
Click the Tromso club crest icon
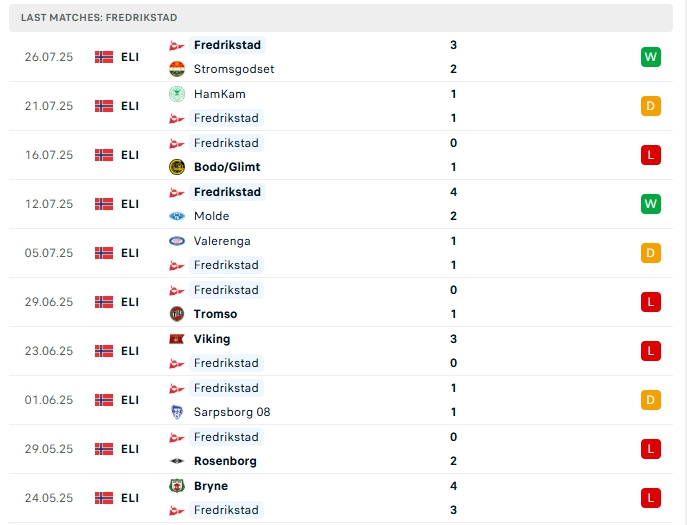pos(177,314)
